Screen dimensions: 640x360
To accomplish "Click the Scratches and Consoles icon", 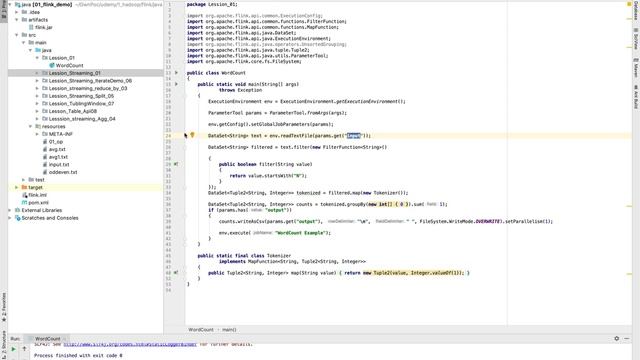I will [x=18, y=218].
